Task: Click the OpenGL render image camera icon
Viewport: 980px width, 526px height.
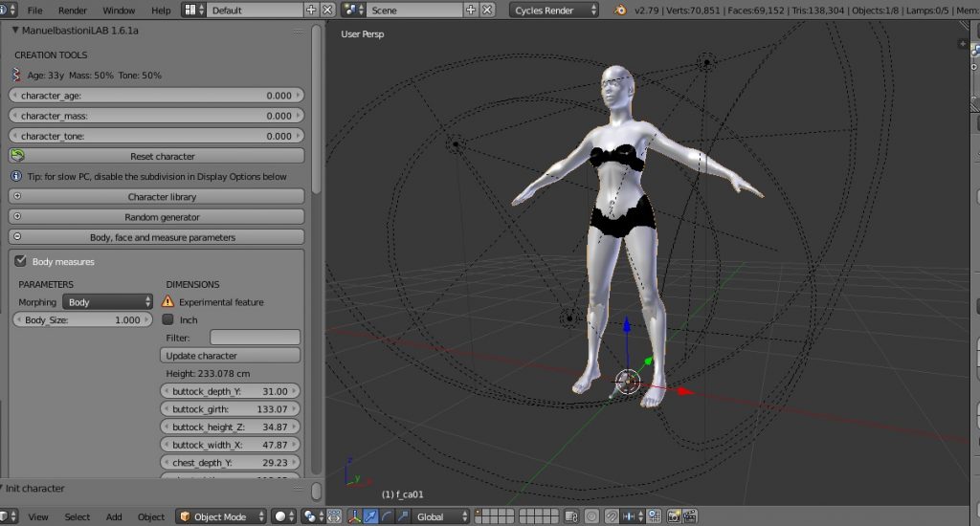Action: (674, 516)
